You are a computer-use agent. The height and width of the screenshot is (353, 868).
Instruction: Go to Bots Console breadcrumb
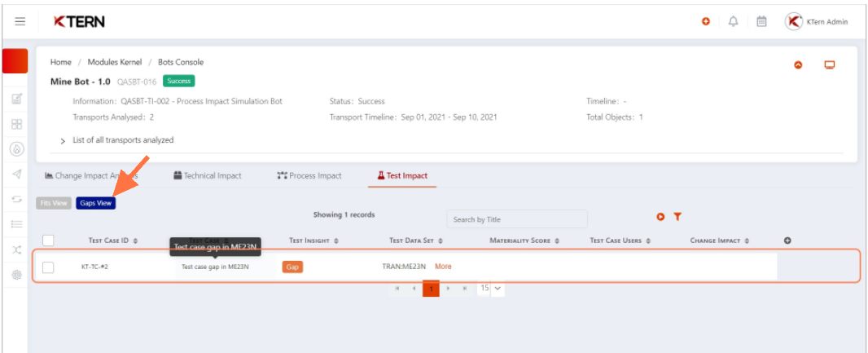[181, 62]
